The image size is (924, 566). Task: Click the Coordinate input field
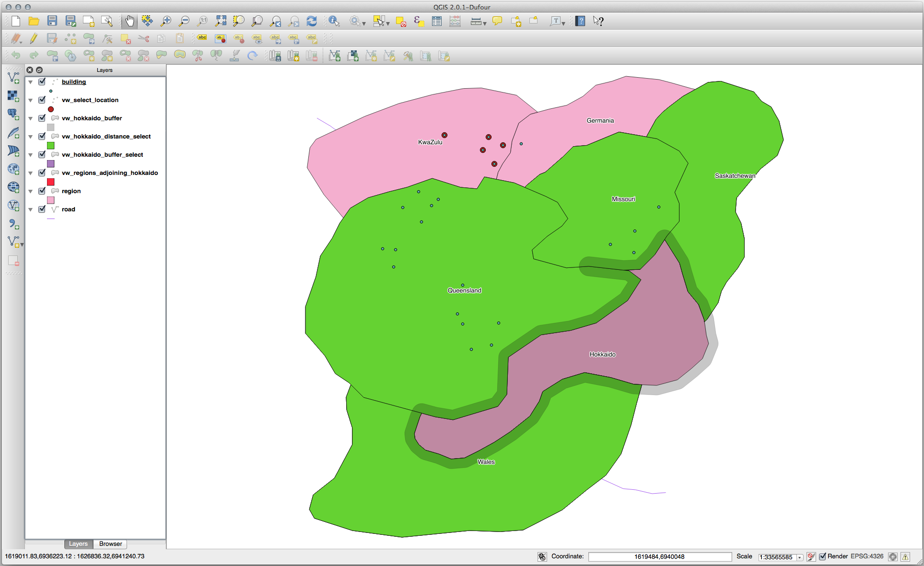pyautogui.click(x=659, y=556)
